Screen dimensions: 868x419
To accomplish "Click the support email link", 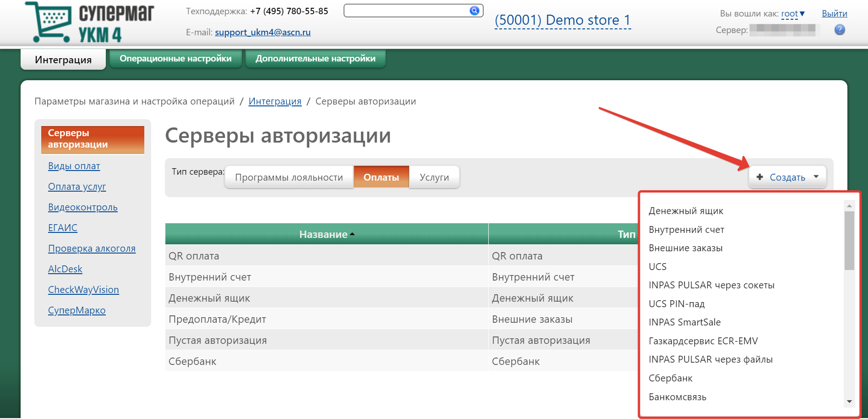I will (262, 32).
